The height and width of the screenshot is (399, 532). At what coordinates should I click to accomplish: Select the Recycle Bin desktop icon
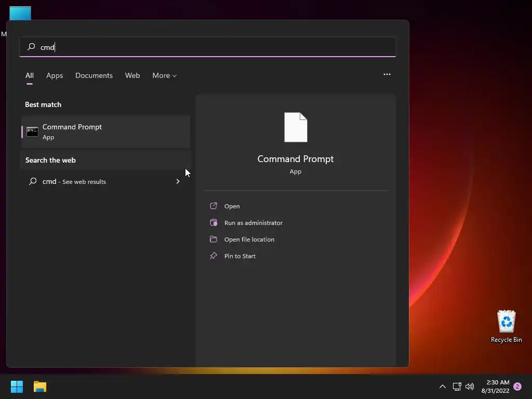pyautogui.click(x=506, y=326)
